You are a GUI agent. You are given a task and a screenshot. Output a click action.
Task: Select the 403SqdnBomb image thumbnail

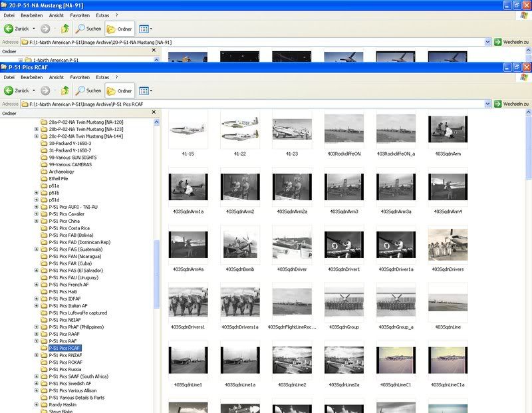(239, 245)
